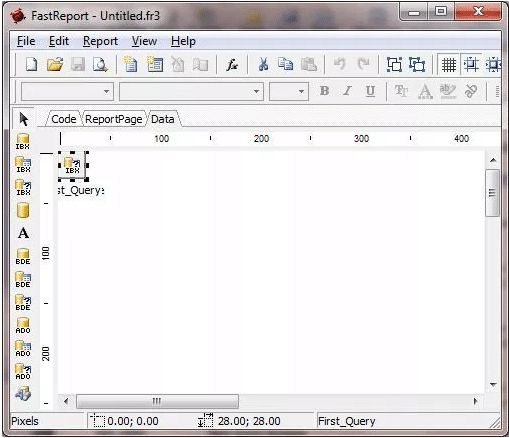
Task: Select the arrow pointer tool
Action: point(23,119)
